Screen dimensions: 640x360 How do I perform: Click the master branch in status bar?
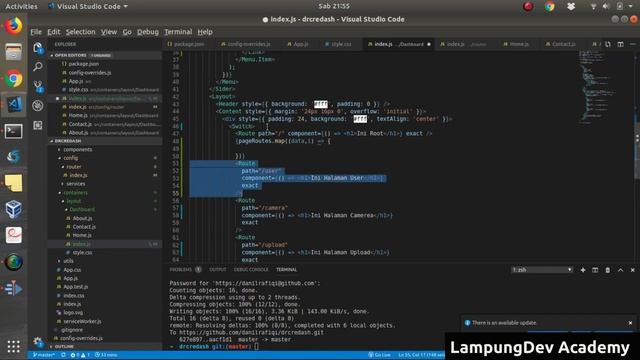(44, 355)
